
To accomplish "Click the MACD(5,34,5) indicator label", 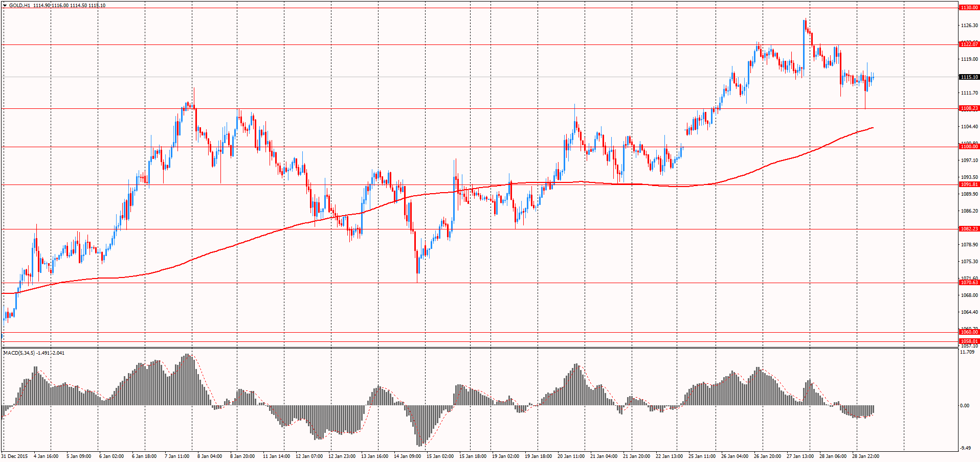I will pyautogui.click(x=19, y=353).
